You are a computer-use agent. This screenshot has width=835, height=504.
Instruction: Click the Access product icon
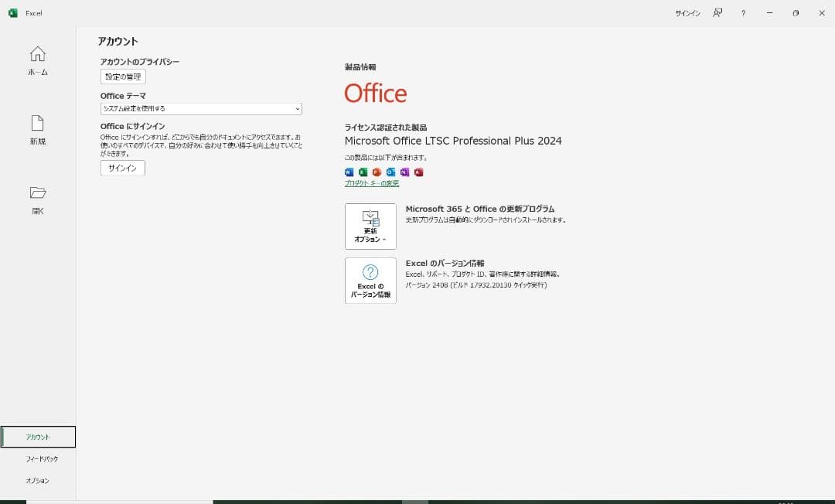[418, 172]
